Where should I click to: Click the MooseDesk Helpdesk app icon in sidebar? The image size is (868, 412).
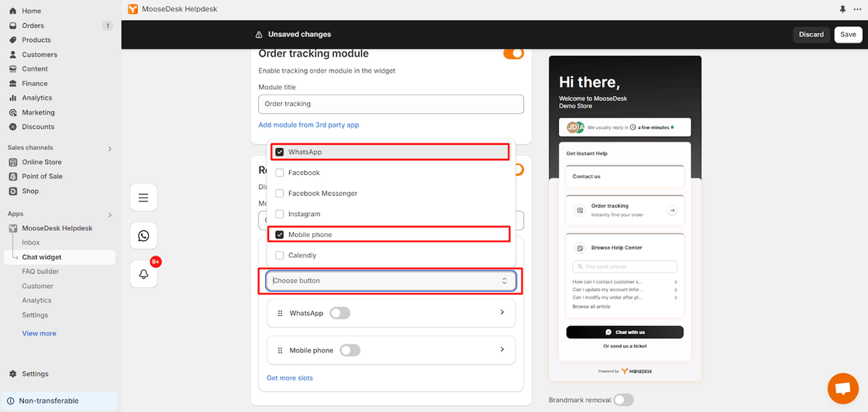coord(12,228)
